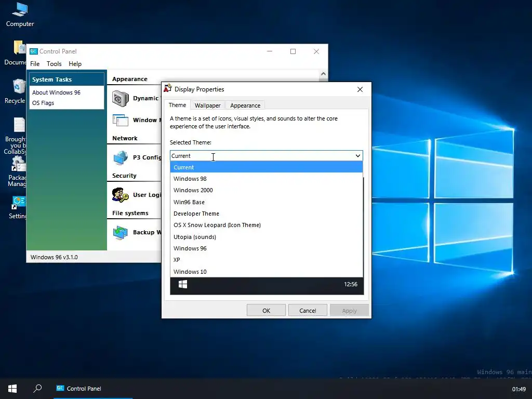Click Windows logo in theme preview taskbar
This screenshot has width=532, height=399.
pos(183,284)
